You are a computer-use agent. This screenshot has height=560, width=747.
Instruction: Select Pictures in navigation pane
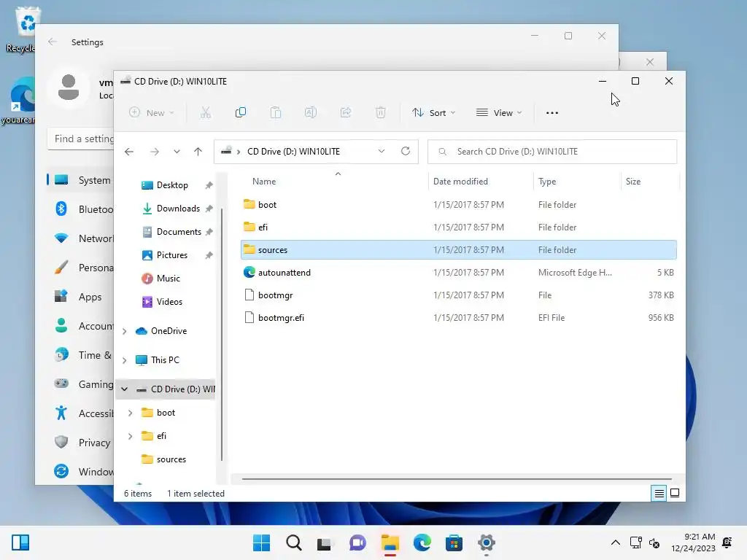[x=172, y=255]
